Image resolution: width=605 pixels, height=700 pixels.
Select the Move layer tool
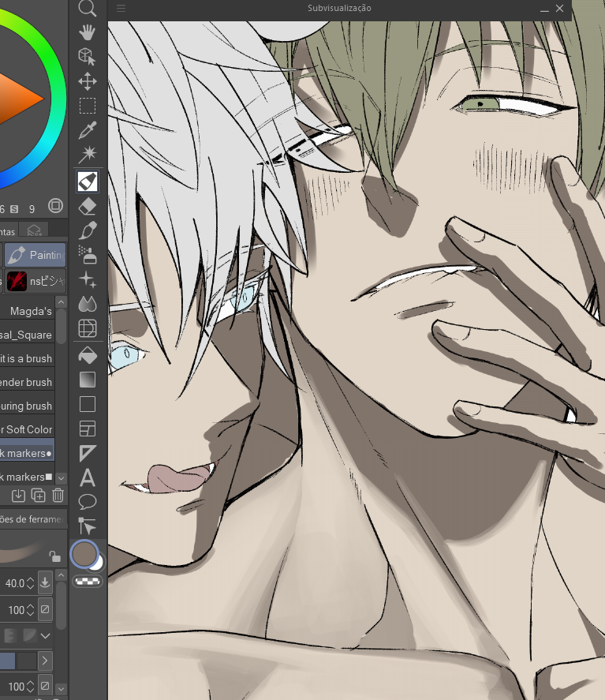[x=87, y=81]
